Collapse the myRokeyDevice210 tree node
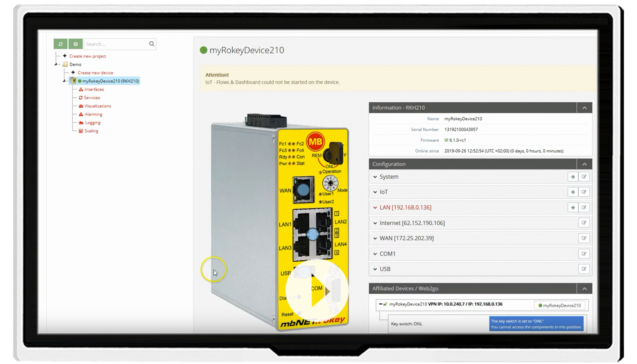The width and height of the screenshot is (637, 364). coord(64,81)
